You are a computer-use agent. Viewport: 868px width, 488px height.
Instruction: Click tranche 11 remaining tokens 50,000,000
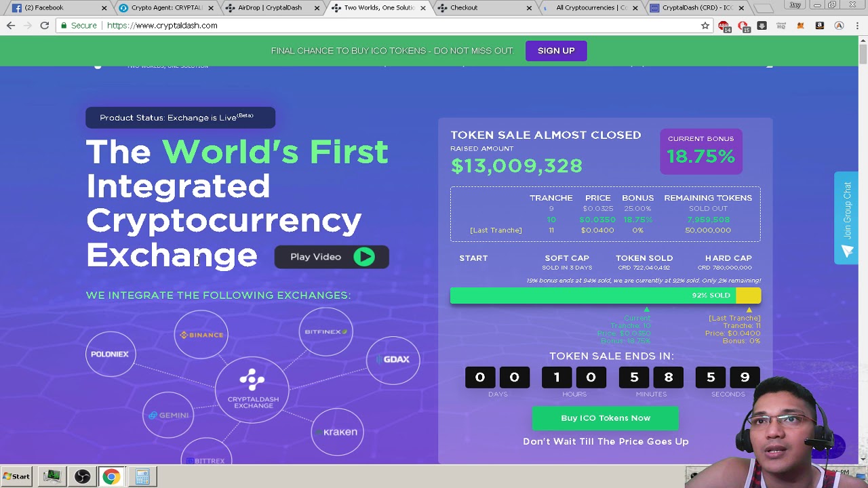pos(708,230)
